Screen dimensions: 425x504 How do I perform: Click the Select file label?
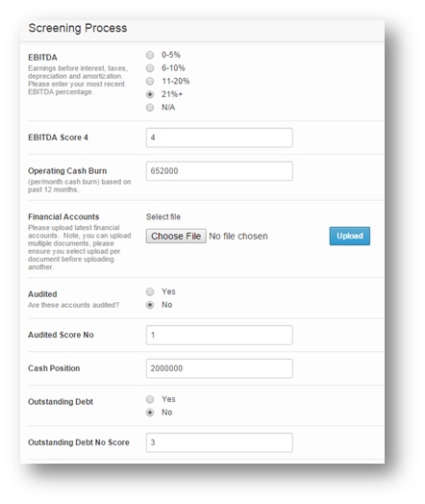(x=163, y=217)
